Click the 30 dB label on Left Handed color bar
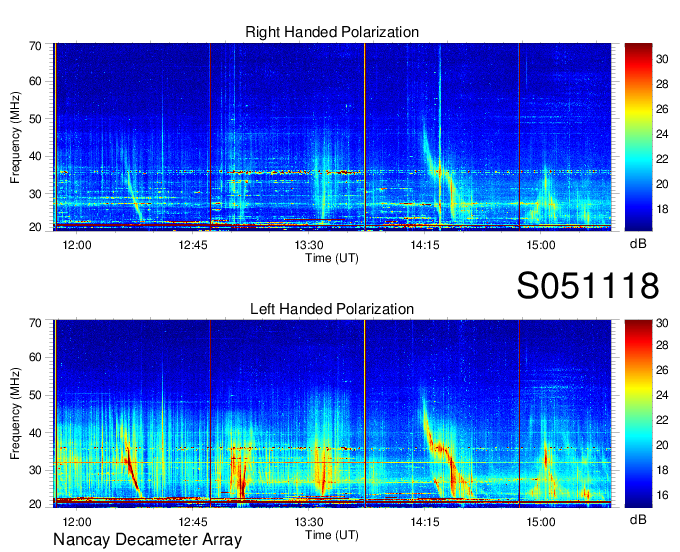The image size is (680, 552). [662, 323]
